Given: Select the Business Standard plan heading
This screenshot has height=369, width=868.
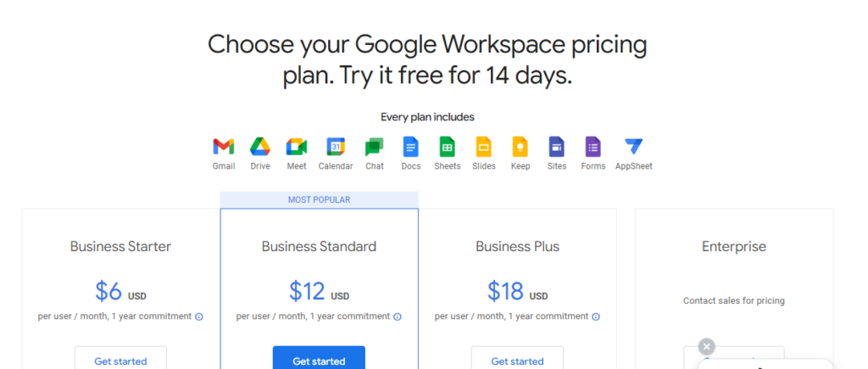Looking at the screenshot, I should 319,247.
